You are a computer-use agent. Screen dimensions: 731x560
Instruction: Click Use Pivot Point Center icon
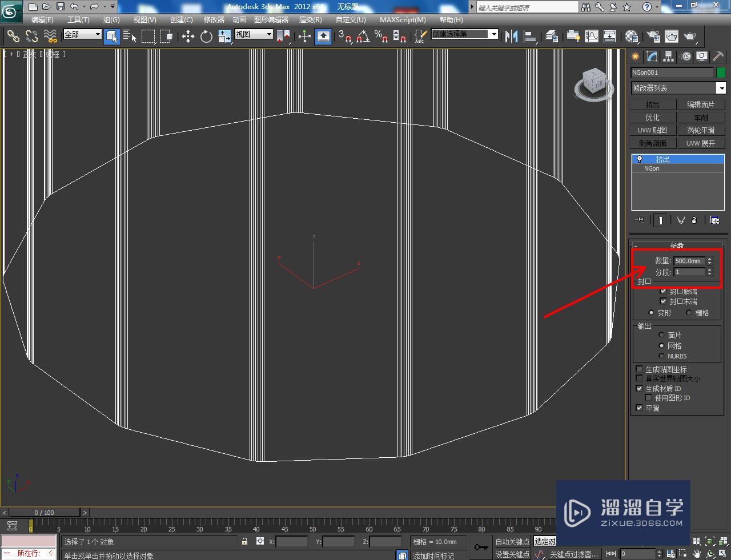pos(283,37)
